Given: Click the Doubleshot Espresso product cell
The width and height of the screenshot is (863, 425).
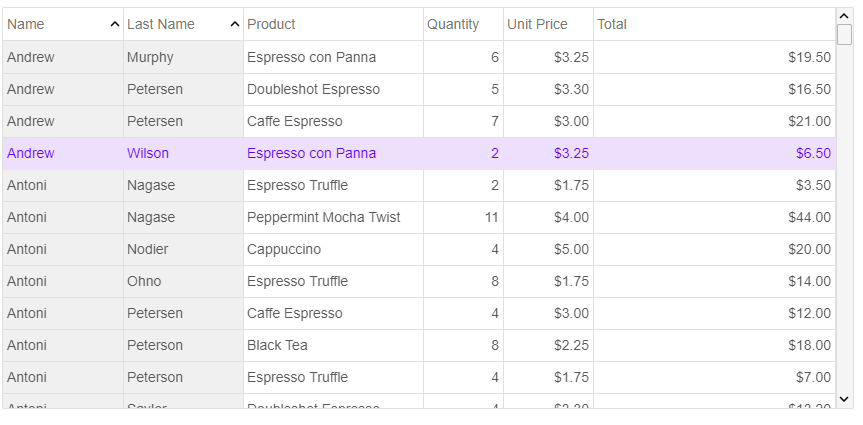Looking at the screenshot, I should pos(333,89).
